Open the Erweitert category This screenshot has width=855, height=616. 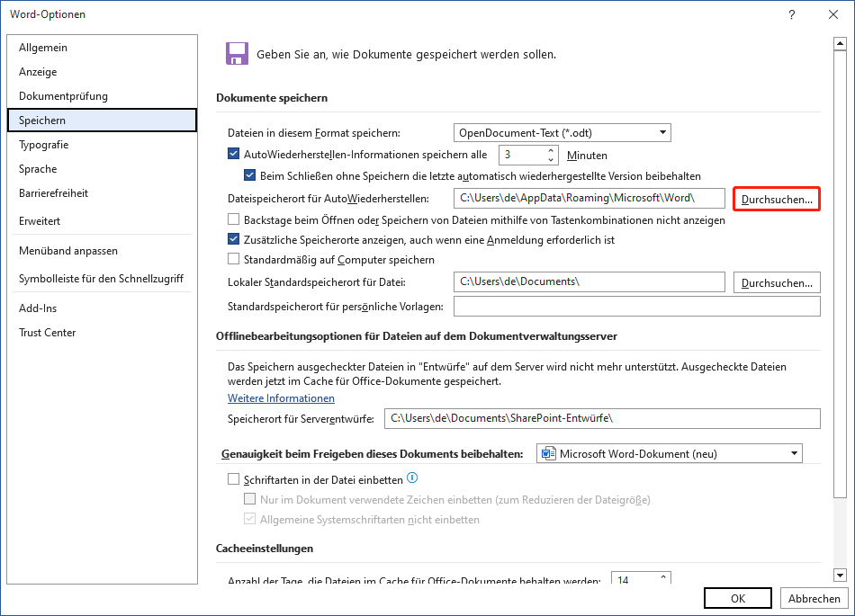tap(102, 220)
